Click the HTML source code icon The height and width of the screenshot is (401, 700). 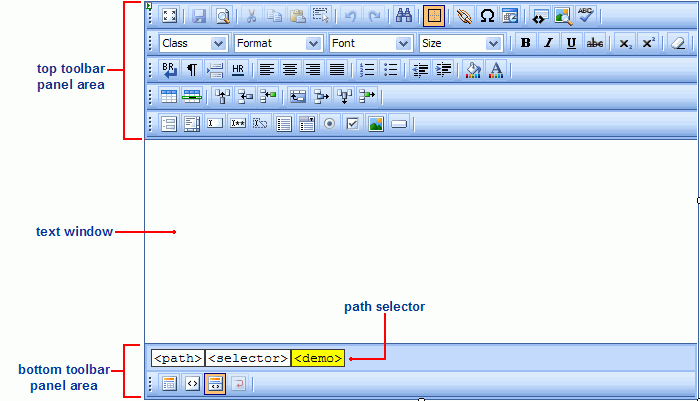pos(540,16)
